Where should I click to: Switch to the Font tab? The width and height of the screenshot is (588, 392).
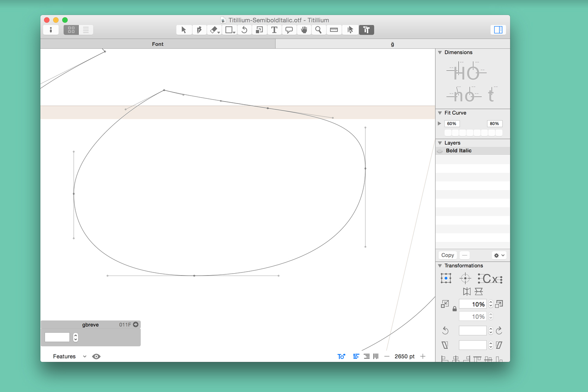tap(158, 44)
